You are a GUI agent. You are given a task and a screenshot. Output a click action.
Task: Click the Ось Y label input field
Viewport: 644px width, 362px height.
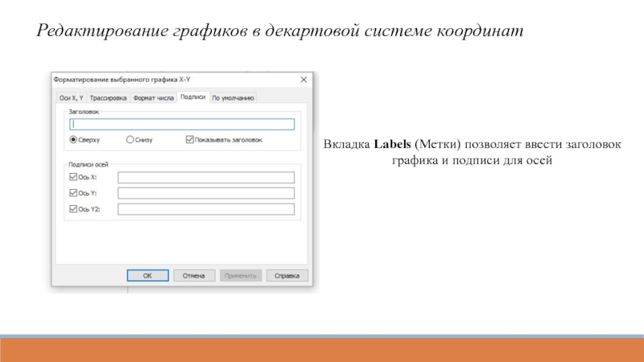[x=206, y=193]
